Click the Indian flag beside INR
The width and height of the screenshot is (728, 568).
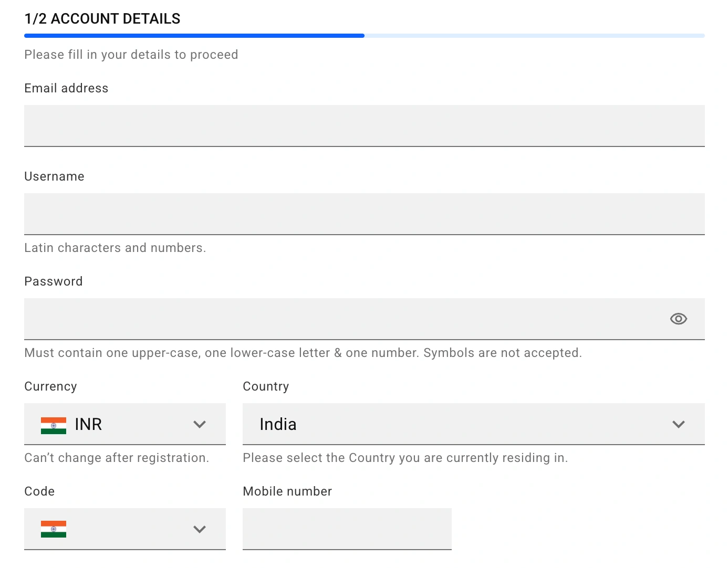[x=54, y=425]
